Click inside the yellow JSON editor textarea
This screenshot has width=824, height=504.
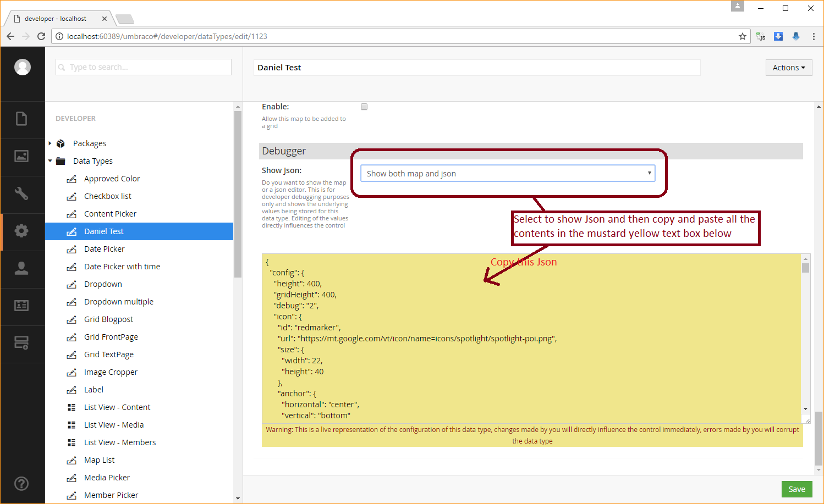pyautogui.click(x=531, y=339)
